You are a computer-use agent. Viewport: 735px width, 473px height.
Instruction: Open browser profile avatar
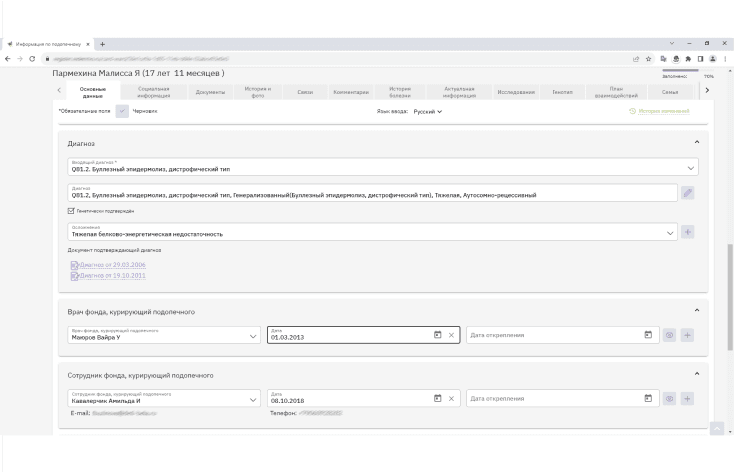(x=712, y=59)
